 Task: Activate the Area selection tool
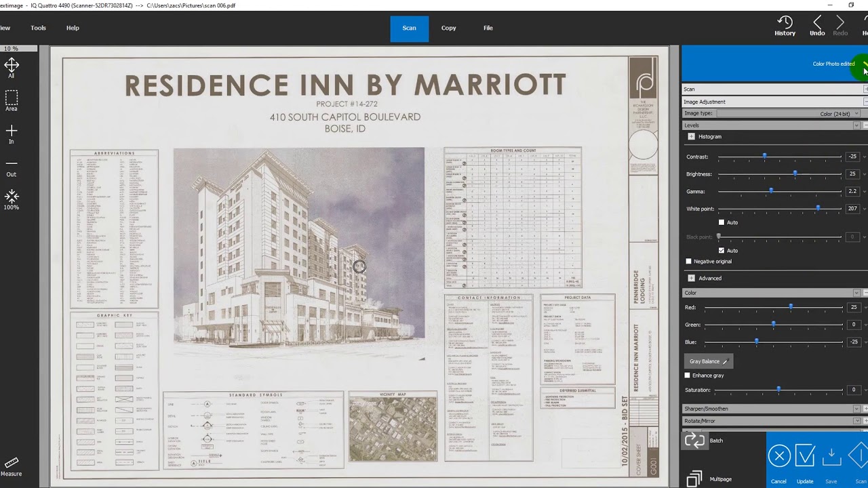tap(12, 100)
